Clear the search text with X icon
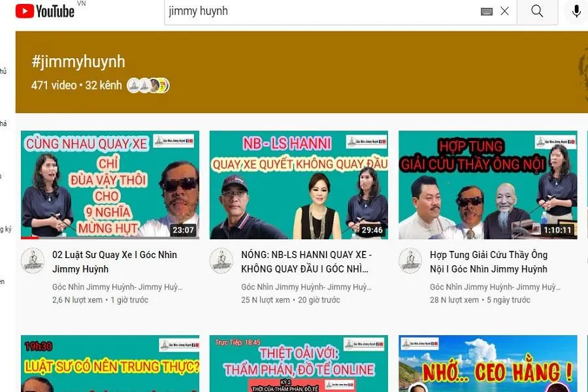The image size is (588, 392). [504, 11]
